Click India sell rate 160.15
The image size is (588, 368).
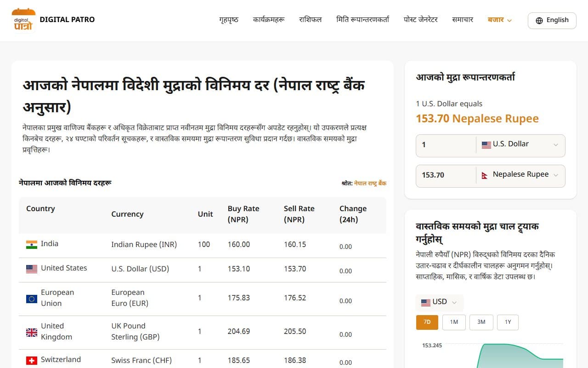(x=295, y=245)
